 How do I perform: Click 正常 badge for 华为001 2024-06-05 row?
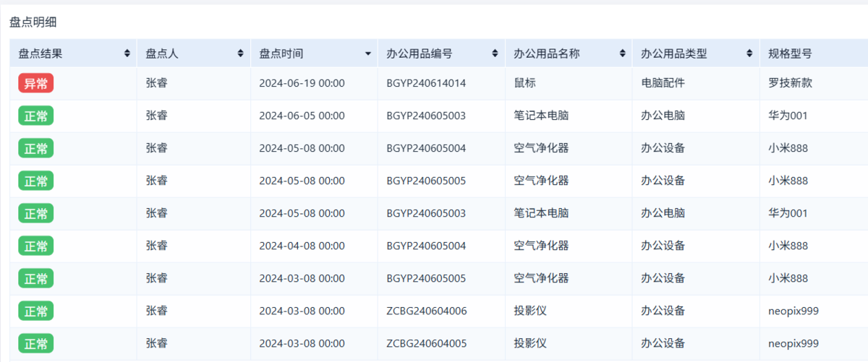(36, 116)
